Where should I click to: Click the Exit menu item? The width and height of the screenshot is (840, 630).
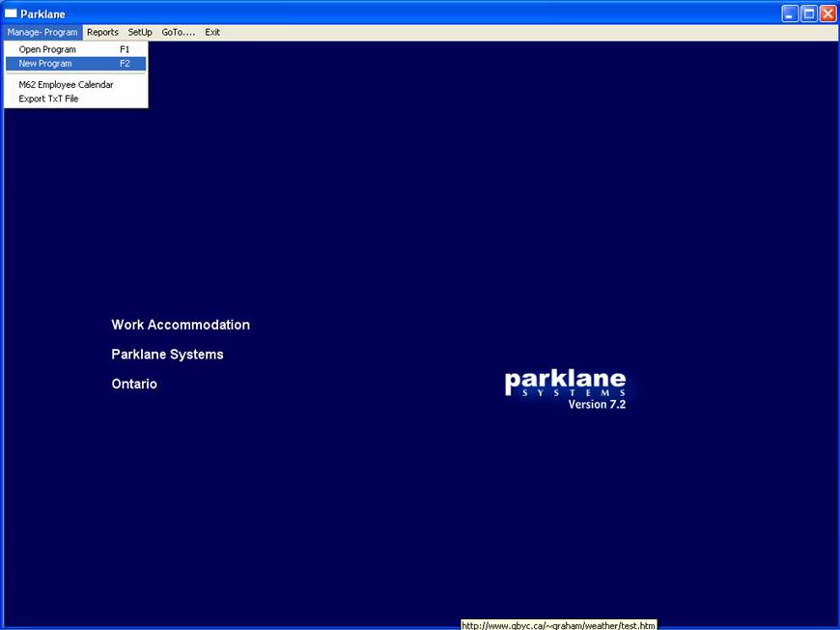[x=212, y=32]
